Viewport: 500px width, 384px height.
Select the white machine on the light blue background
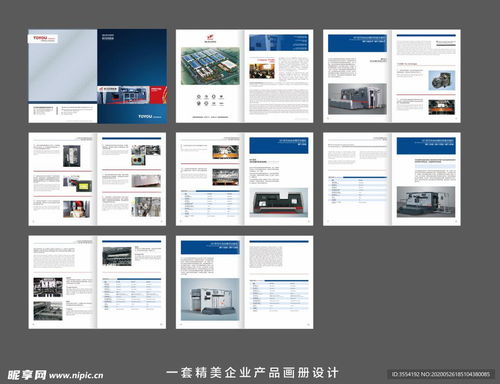(210, 299)
